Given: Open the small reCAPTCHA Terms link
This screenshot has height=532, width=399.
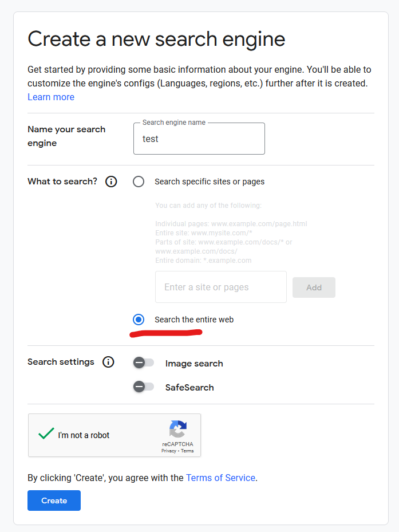Looking at the screenshot, I should (x=187, y=451).
